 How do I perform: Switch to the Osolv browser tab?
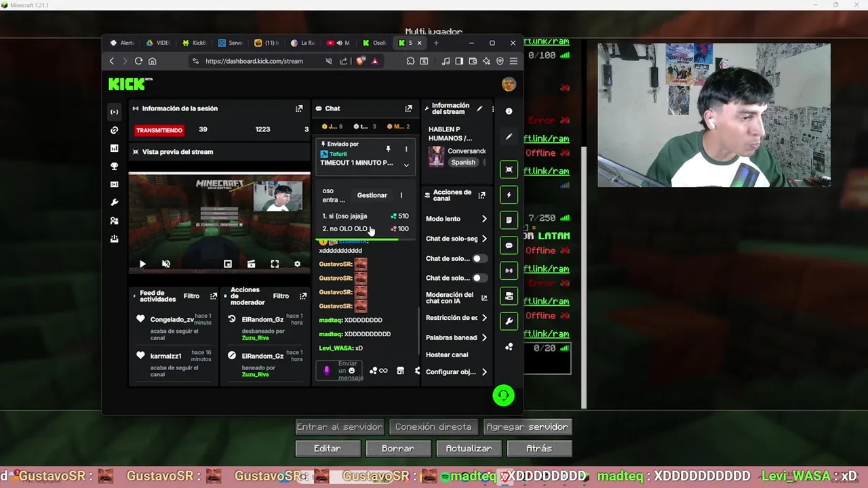pos(375,43)
